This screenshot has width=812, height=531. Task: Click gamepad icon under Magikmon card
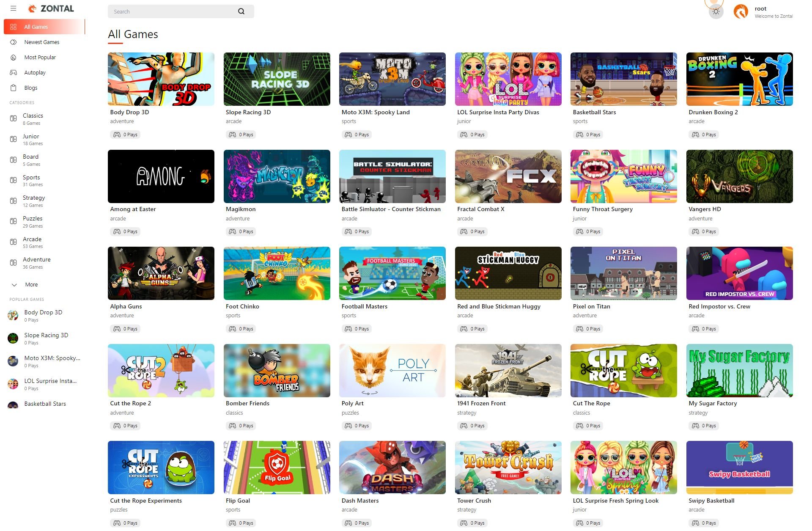tap(232, 231)
